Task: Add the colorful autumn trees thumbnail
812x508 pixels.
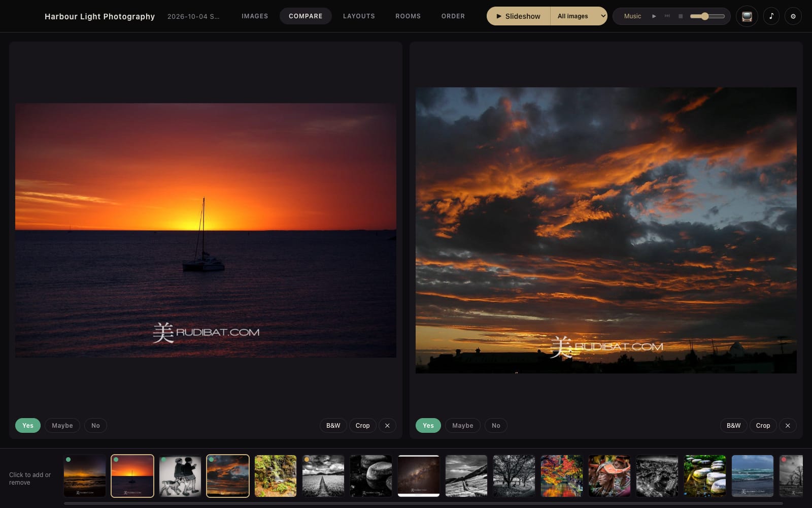Action: [562, 476]
